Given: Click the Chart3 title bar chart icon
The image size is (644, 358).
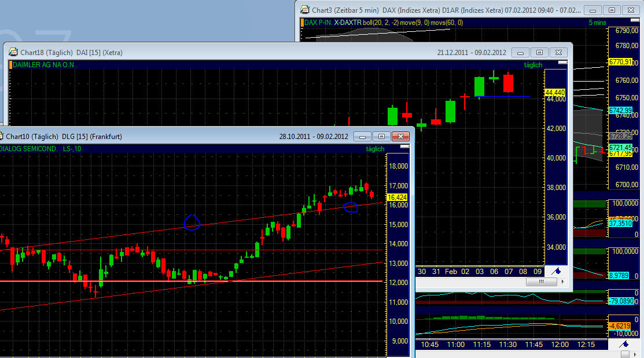Looking at the screenshot, I should [x=305, y=10].
